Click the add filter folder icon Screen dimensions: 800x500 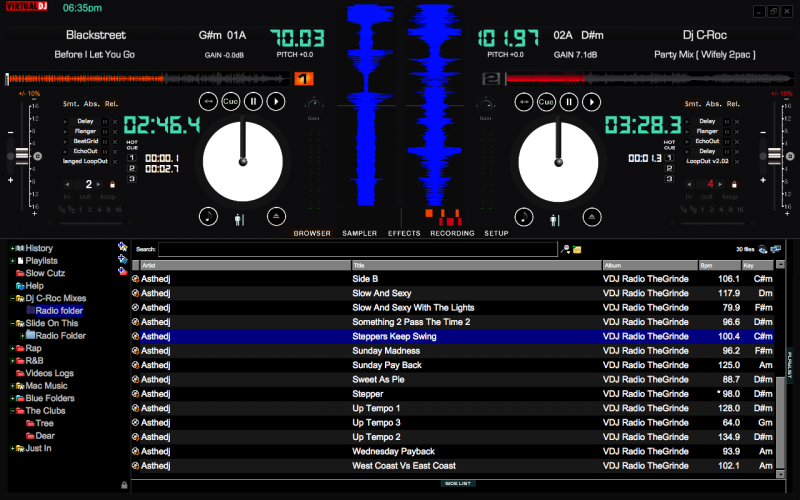point(122,259)
